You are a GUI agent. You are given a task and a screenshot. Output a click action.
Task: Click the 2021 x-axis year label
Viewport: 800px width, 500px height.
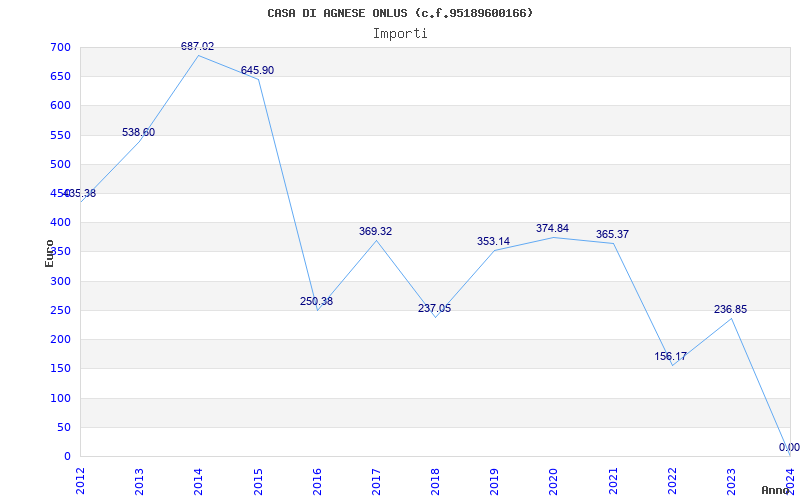pyautogui.click(x=613, y=480)
